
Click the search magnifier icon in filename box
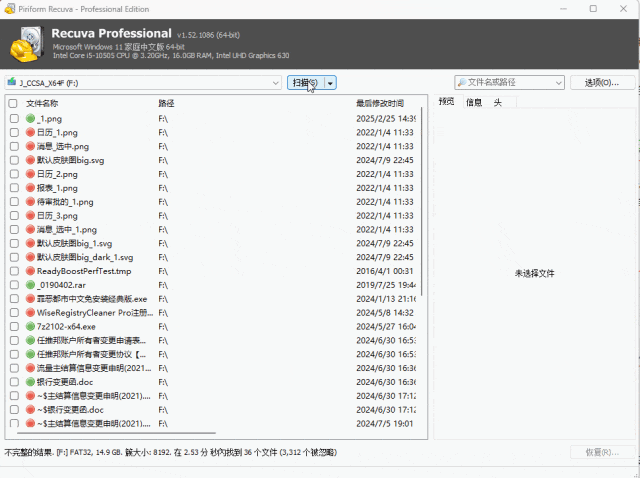462,82
